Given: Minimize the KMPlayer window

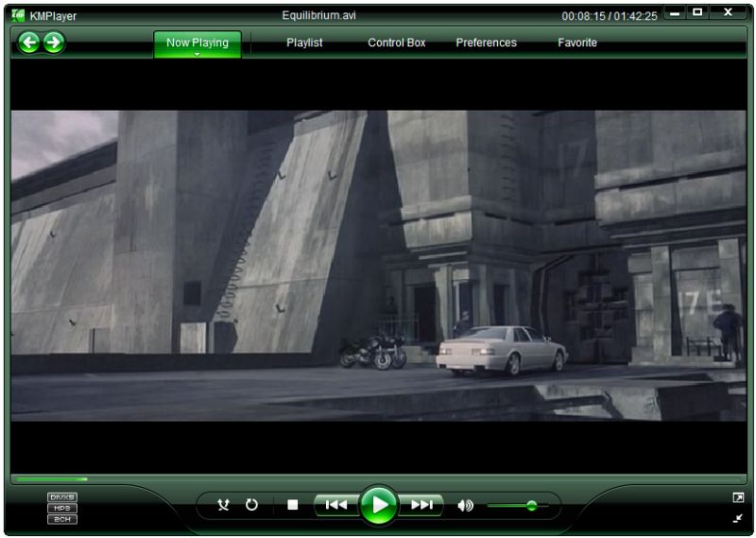Looking at the screenshot, I should pos(675,13).
